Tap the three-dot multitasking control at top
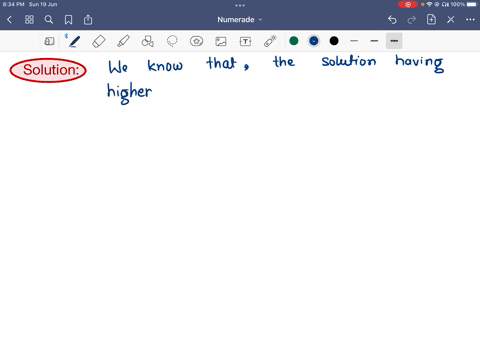 click(x=240, y=5)
